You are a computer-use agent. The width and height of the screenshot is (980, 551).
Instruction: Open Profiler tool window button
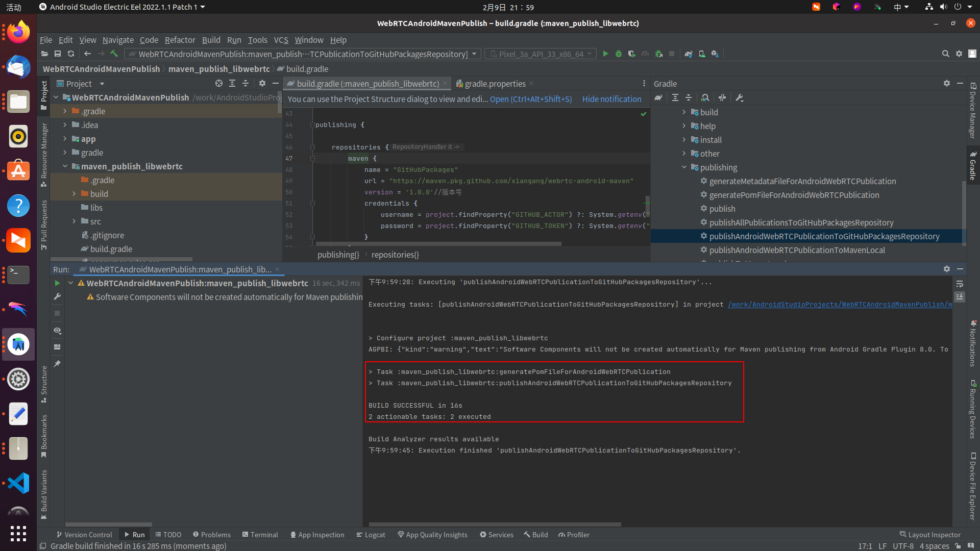pyautogui.click(x=574, y=535)
